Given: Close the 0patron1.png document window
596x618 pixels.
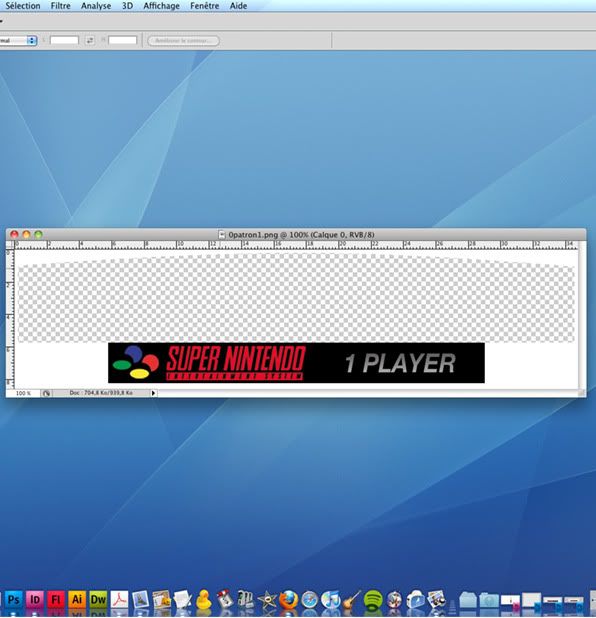Looking at the screenshot, I should tap(15, 235).
